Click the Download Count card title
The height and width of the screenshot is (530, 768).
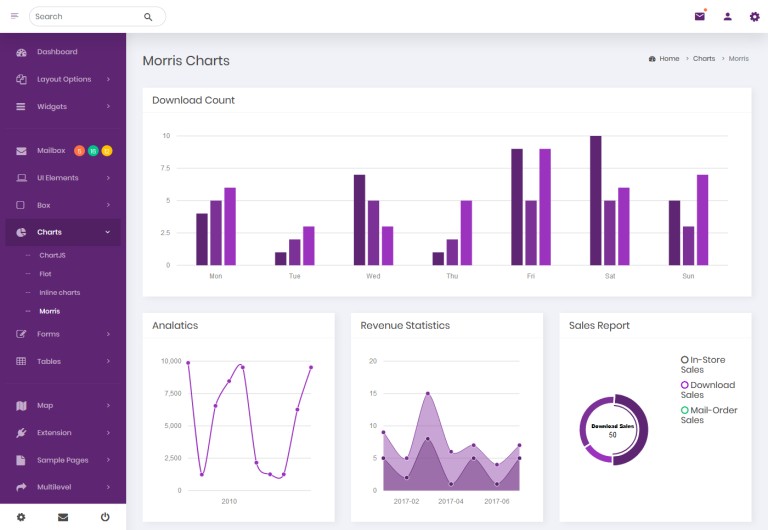coord(193,100)
